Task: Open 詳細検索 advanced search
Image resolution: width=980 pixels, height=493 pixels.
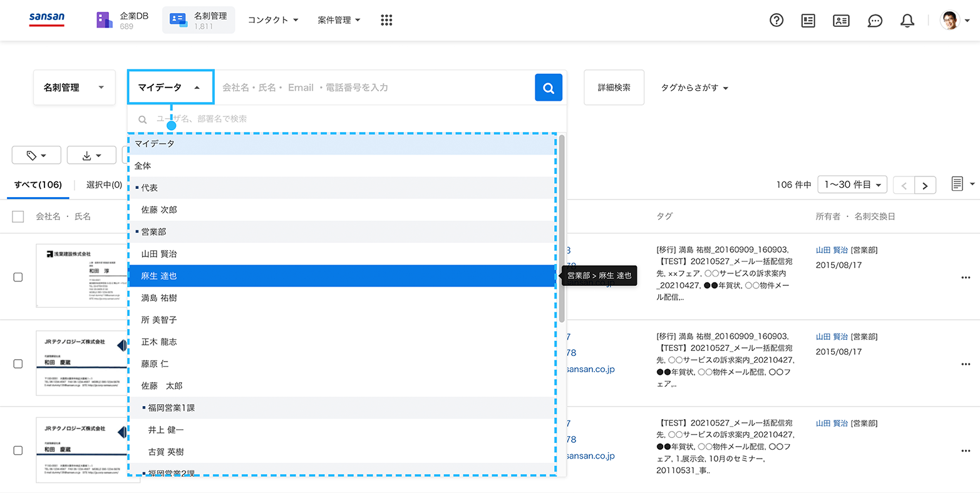Action: [614, 88]
